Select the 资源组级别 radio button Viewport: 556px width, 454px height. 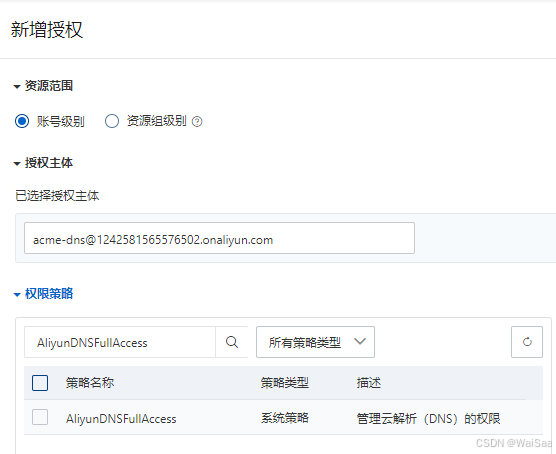(112, 121)
